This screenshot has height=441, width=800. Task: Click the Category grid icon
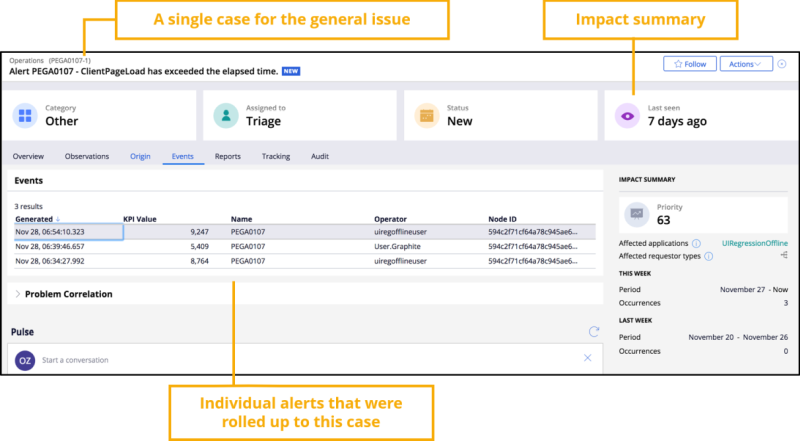pyautogui.click(x=26, y=115)
